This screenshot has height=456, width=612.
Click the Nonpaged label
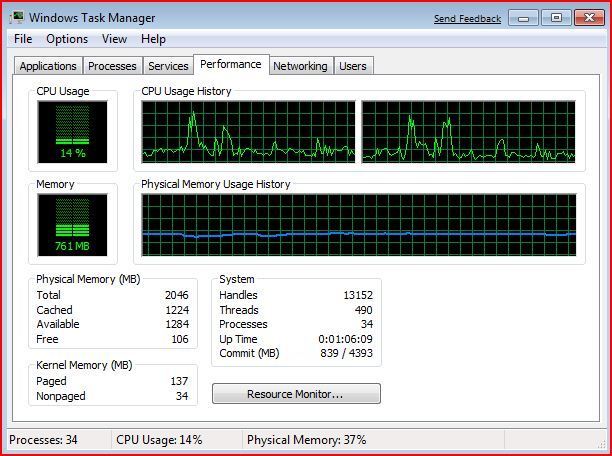61,396
